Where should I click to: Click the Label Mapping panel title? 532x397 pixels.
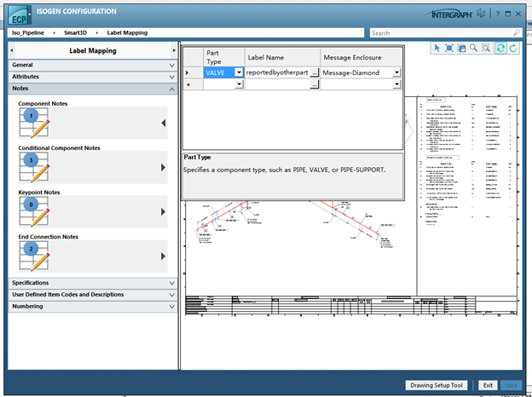(93, 50)
